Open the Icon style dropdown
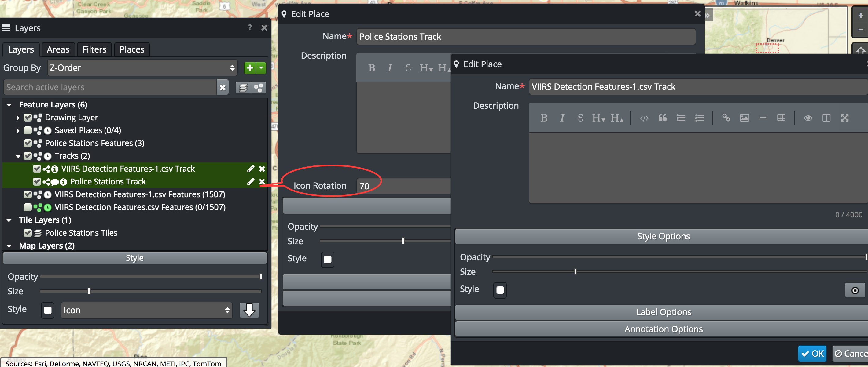Viewport: 868px width, 367px height. click(x=147, y=310)
